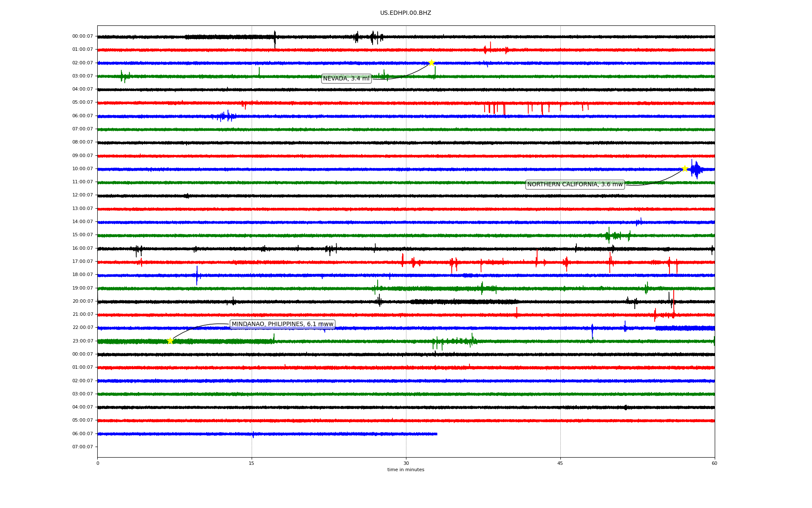
Task: Click the 11:00:07 row time label
Action: pyautogui.click(x=82, y=182)
